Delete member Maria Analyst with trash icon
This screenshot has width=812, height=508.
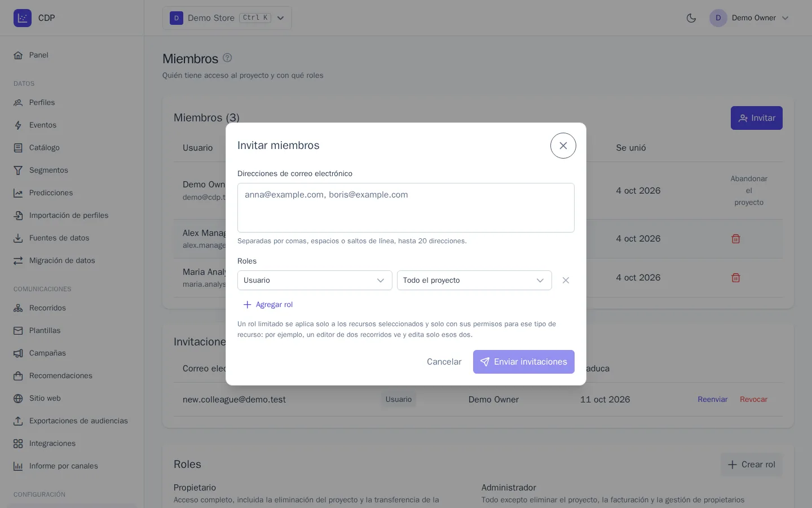point(736,278)
